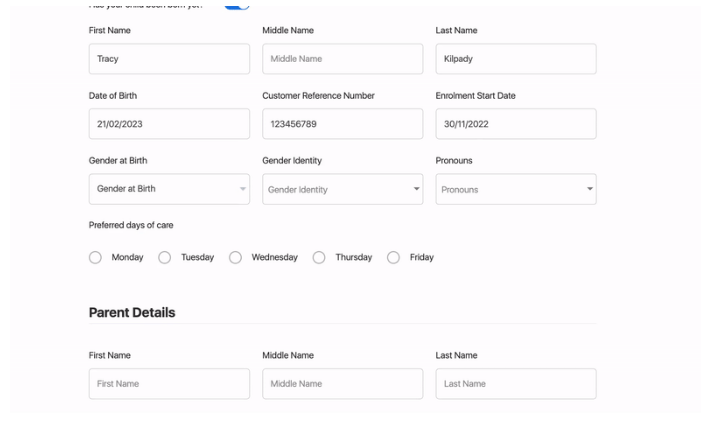The width and height of the screenshot is (701, 430).
Task: Edit child's First Name field containing Tracy
Action: (169, 59)
